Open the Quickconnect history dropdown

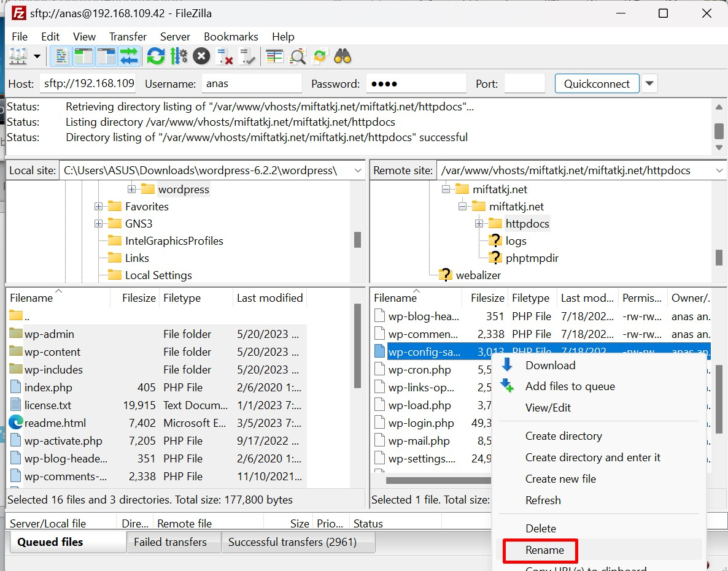click(649, 83)
